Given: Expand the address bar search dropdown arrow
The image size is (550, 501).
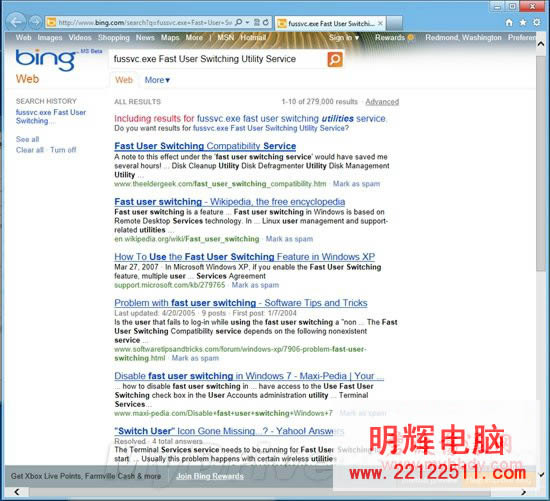Looking at the screenshot, I should (x=247, y=22).
